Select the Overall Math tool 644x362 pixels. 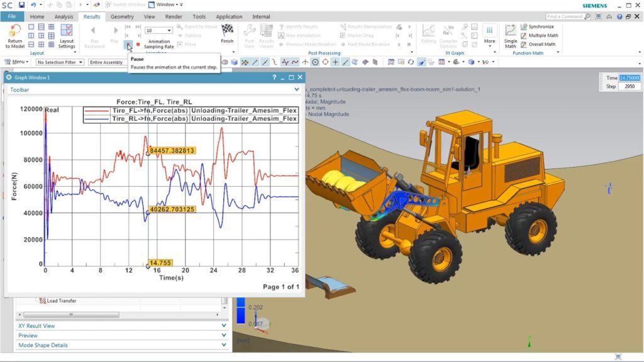pyautogui.click(x=541, y=45)
